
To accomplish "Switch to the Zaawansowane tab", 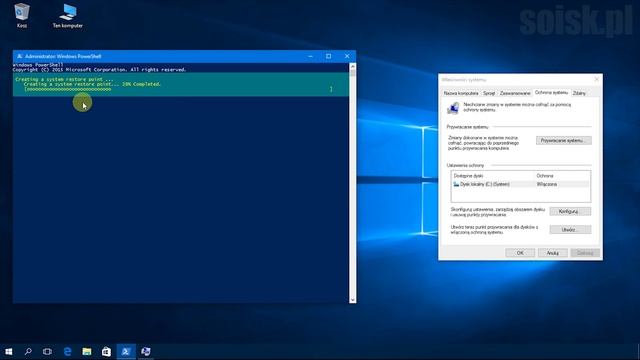I will coord(515,93).
